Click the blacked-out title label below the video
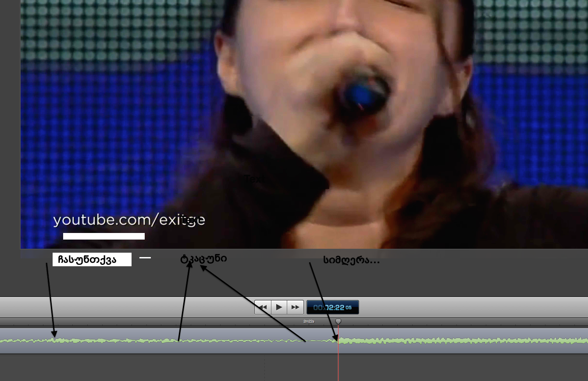Screen dimensions: 588x381 [92, 259]
